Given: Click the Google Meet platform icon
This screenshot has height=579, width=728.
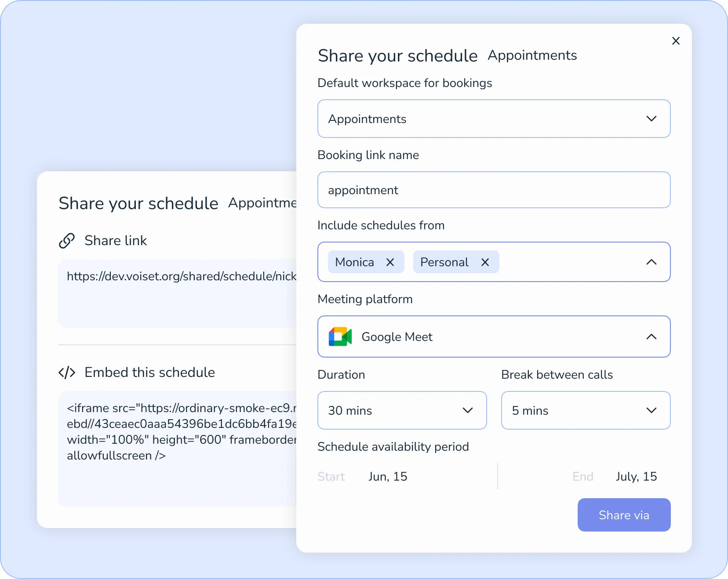Looking at the screenshot, I should point(340,337).
